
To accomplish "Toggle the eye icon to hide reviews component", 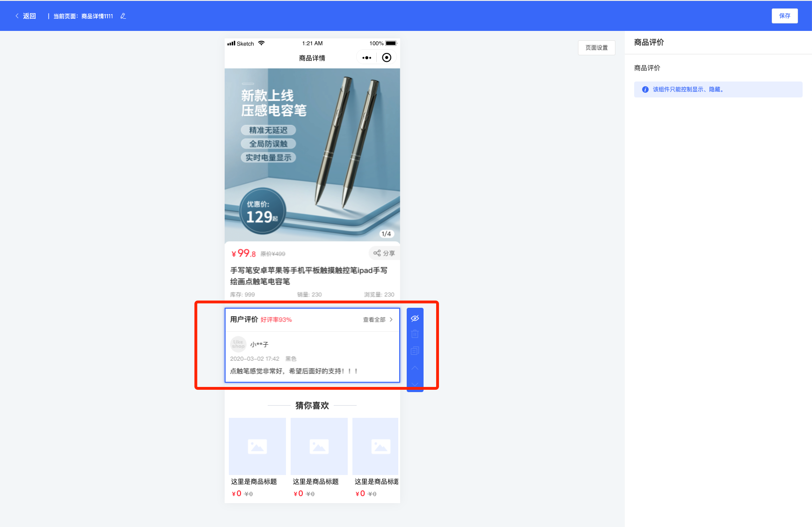I will click(415, 319).
